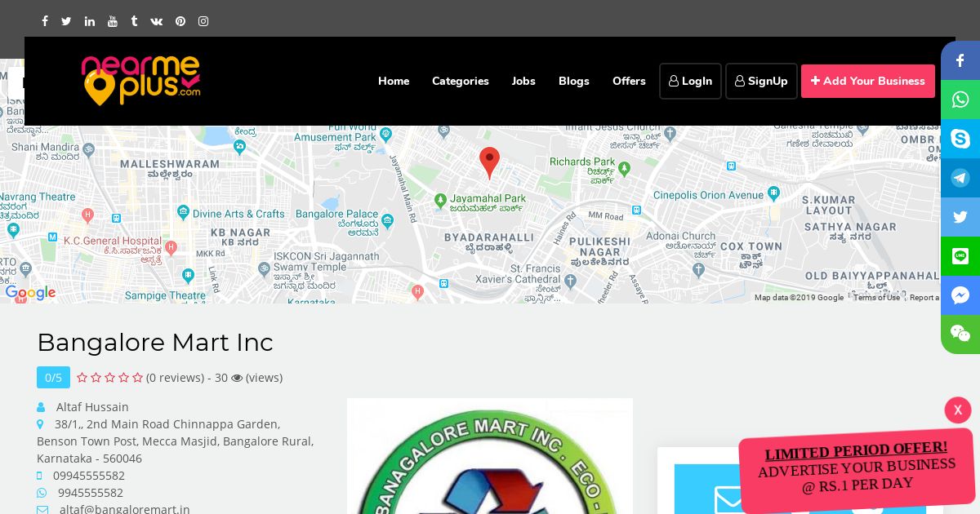Click Divine Arts & Crafts map marker

[x=183, y=214]
